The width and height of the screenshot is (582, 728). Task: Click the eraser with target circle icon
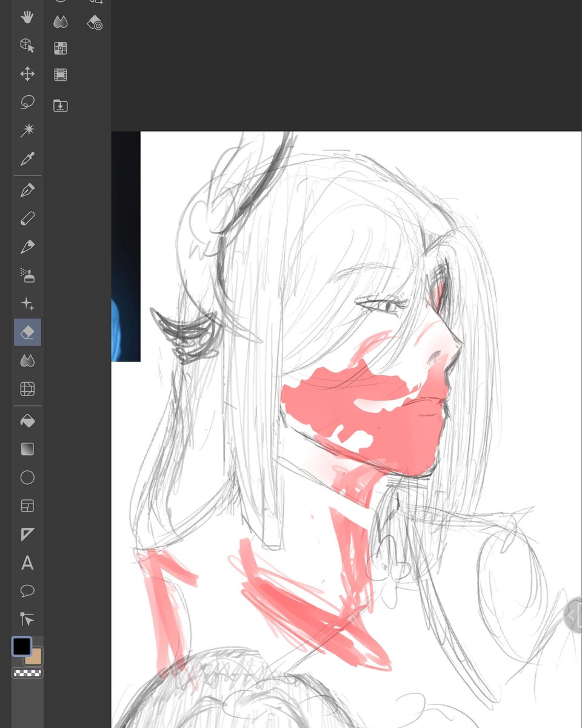pos(95,22)
